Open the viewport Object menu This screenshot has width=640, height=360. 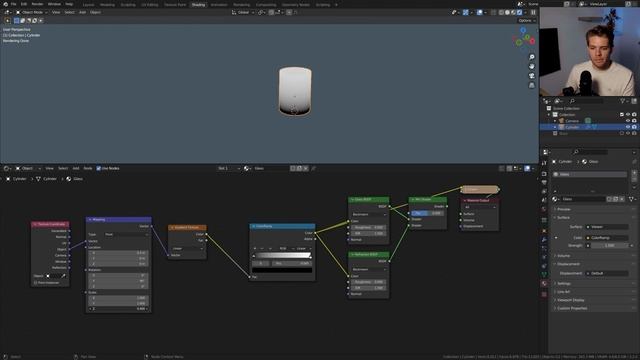[95, 12]
